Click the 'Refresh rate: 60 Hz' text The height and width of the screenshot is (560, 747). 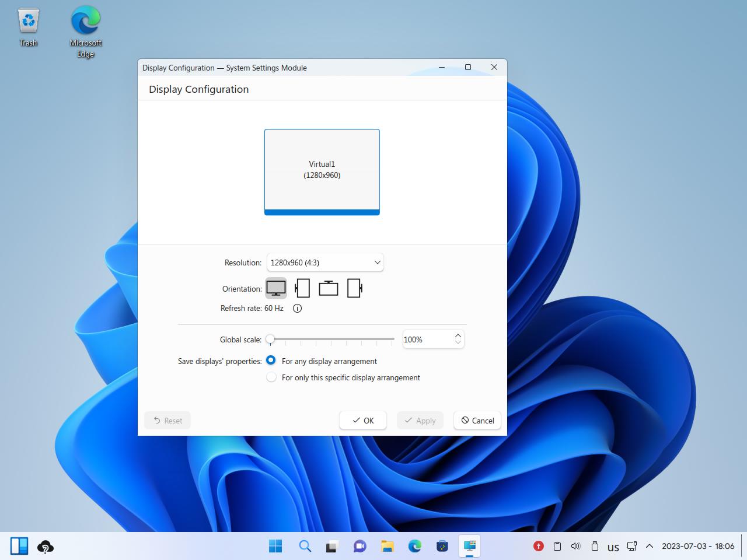click(252, 308)
